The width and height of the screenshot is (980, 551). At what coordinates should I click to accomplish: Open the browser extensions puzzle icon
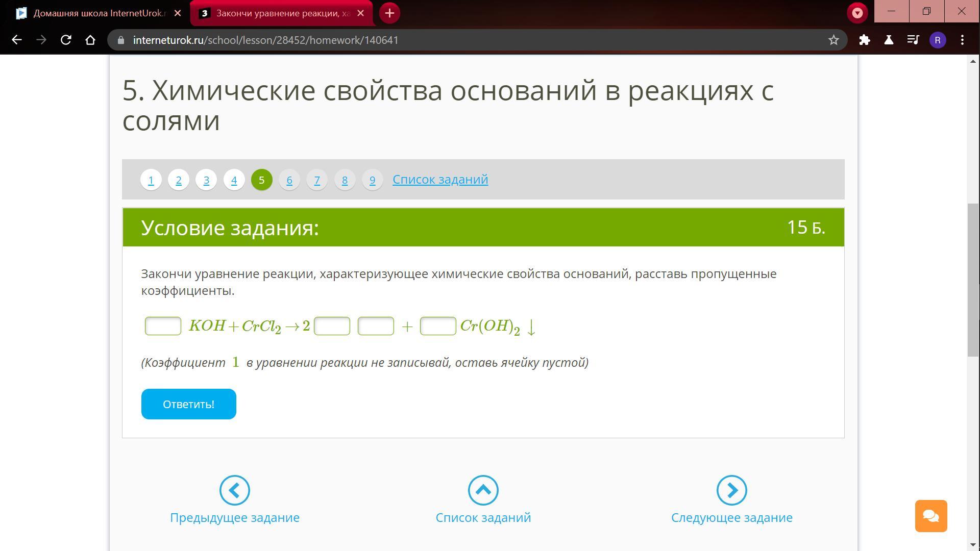click(x=864, y=40)
